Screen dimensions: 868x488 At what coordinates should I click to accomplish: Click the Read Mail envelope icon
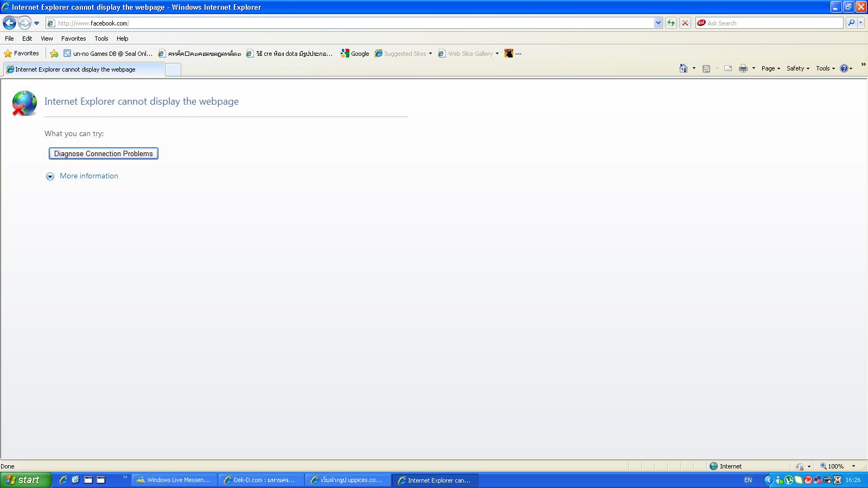click(x=728, y=68)
